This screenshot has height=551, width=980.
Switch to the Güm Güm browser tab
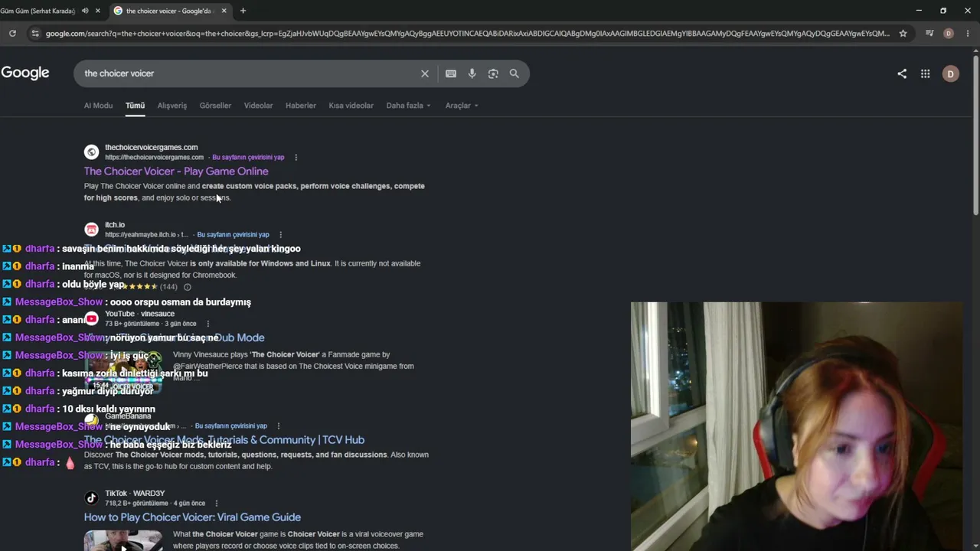(x=38, y=11)
